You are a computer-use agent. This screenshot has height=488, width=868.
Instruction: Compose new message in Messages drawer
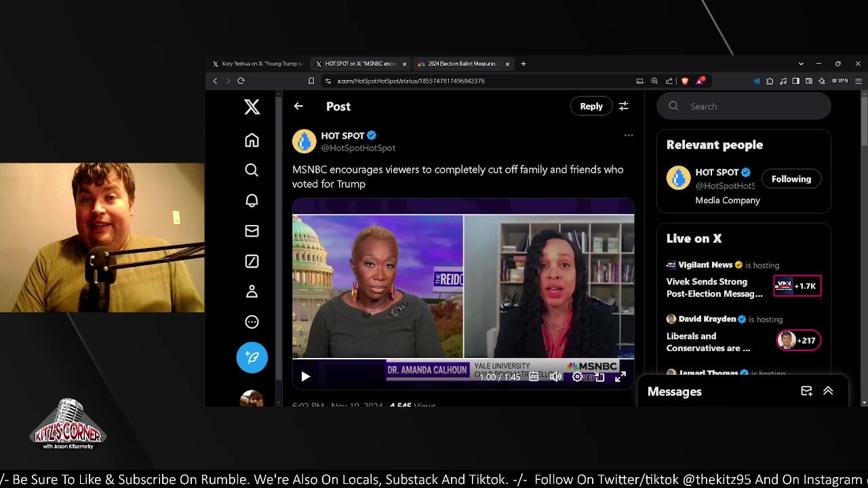coord(806,391)
